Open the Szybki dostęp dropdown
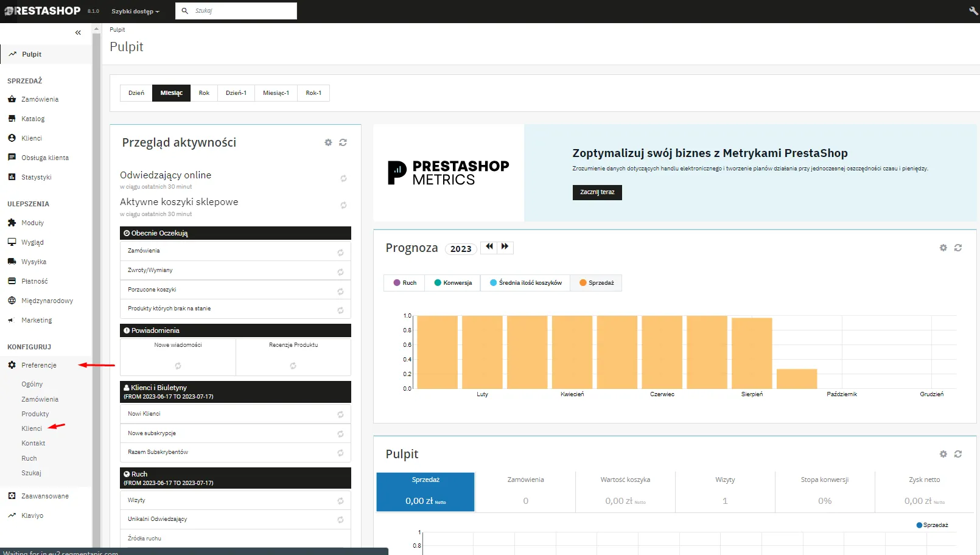The width and height of the screenshot is (980, 555). tap(135, 12)
